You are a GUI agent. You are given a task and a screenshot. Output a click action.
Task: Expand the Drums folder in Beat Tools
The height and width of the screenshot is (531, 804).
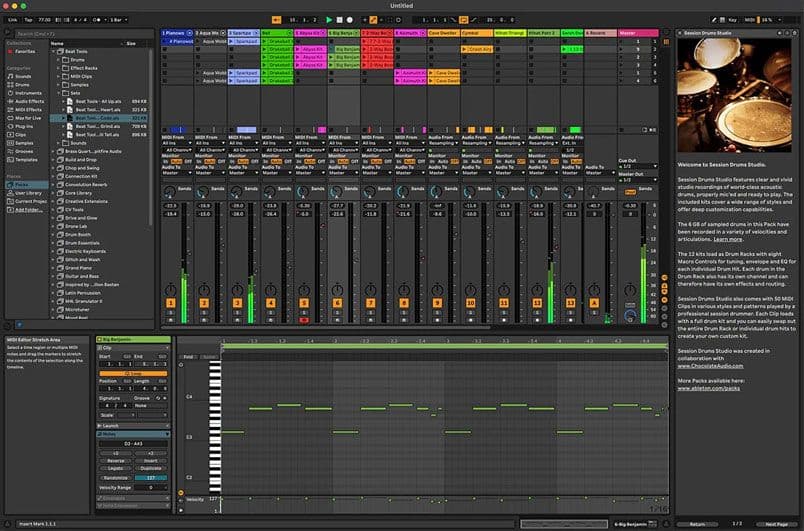coord(58,60)
